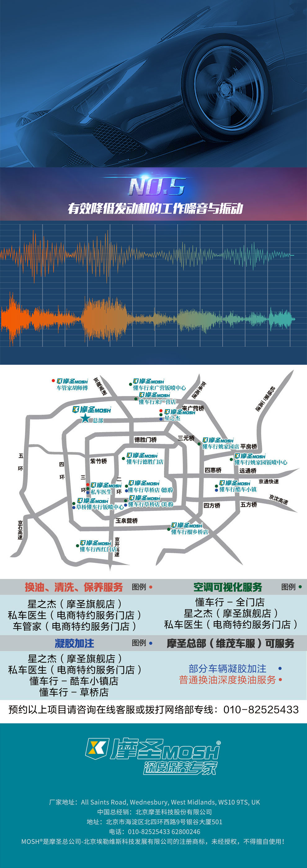Click the 京沈高速 road label
307x868 pixels.
(279, 500)
